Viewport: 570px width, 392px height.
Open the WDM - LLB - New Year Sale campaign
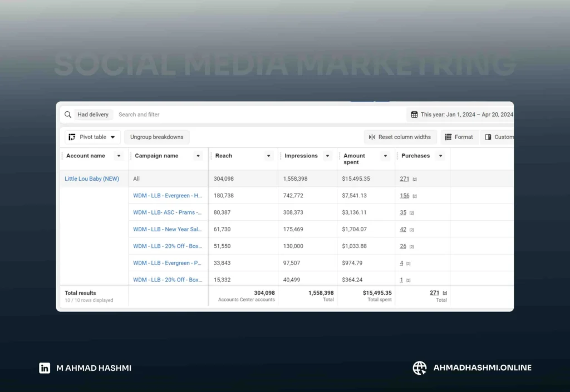pyautogui.click(x=167, y=229)
